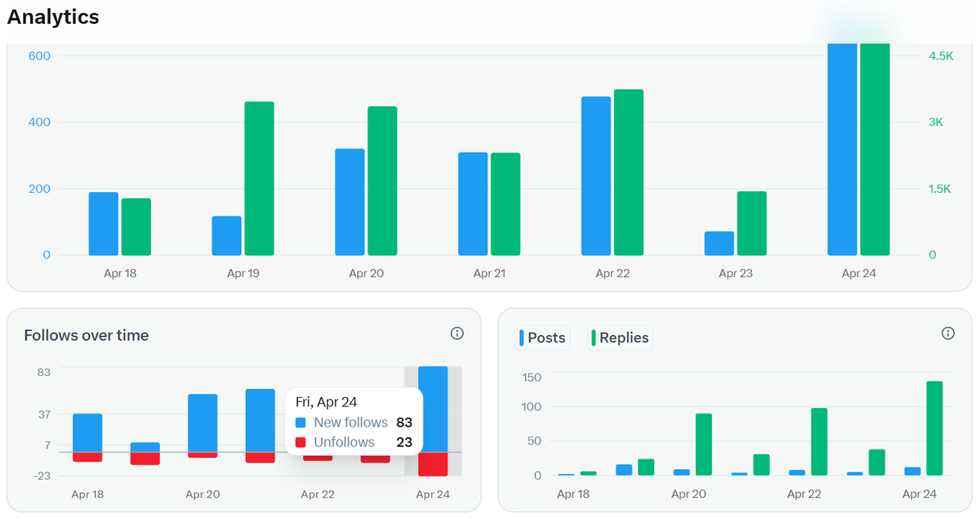Select the green Apr 18 bar in top chart
This screenshot has width=980, height=519.
click(136, 226)
